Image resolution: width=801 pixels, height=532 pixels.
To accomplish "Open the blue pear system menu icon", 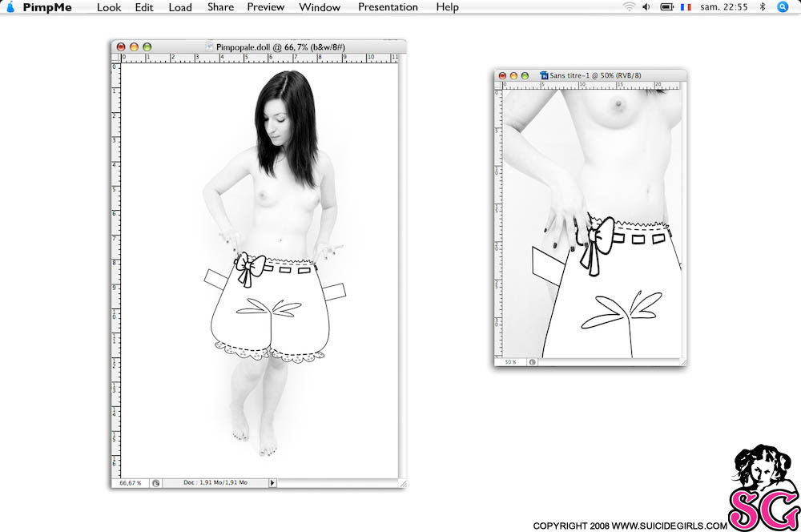I will pyautogui.click(x=10, y=6).
